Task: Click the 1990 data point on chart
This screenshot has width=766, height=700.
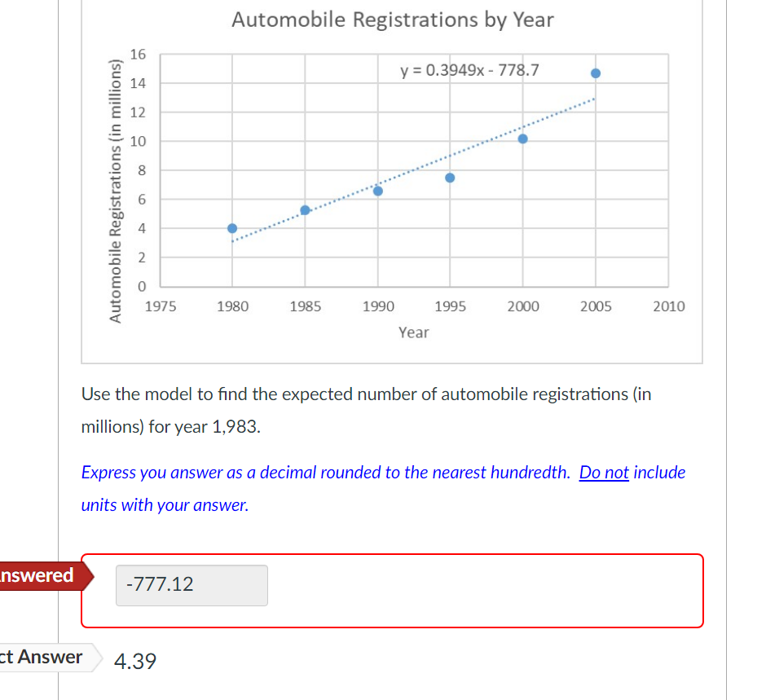Action: pos(377,191)
